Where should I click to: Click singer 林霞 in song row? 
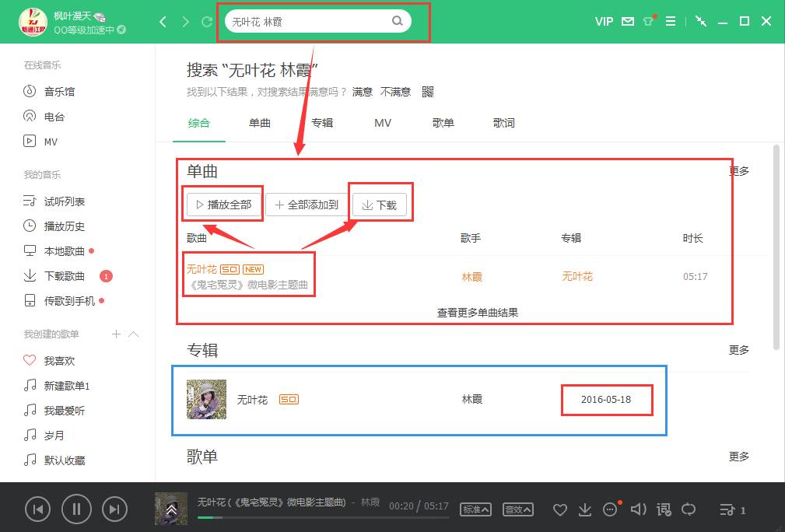[471, 277]
